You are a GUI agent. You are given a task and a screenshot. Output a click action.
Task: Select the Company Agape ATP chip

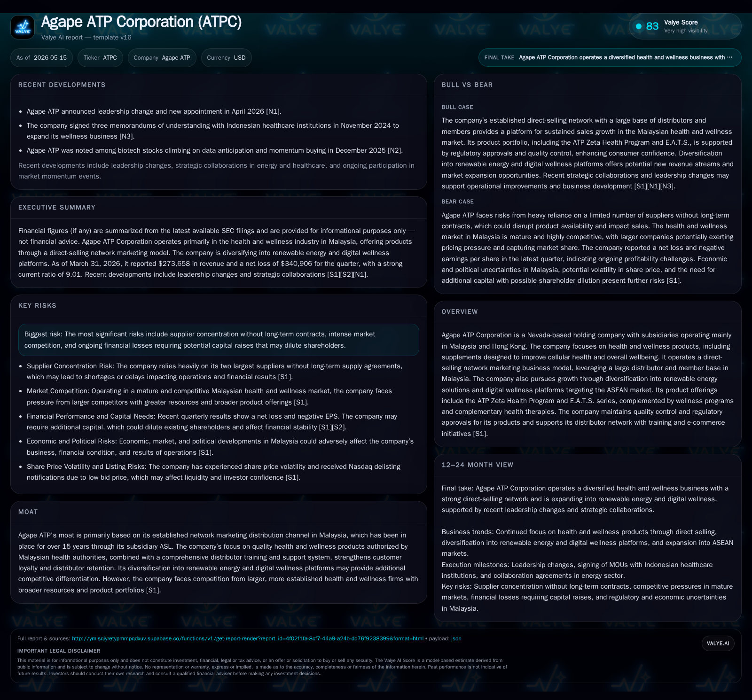point(162,58)
